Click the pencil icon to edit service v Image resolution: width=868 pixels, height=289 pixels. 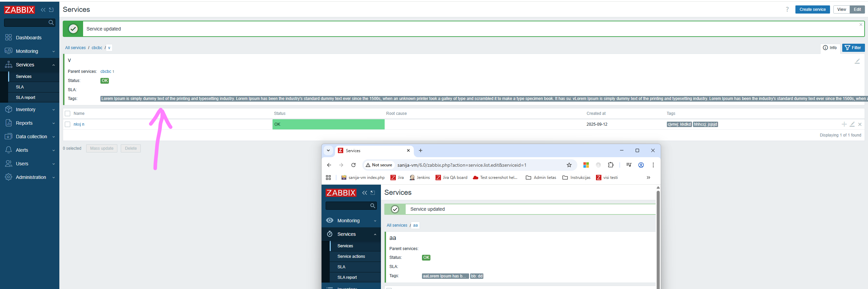pos(857,61)
